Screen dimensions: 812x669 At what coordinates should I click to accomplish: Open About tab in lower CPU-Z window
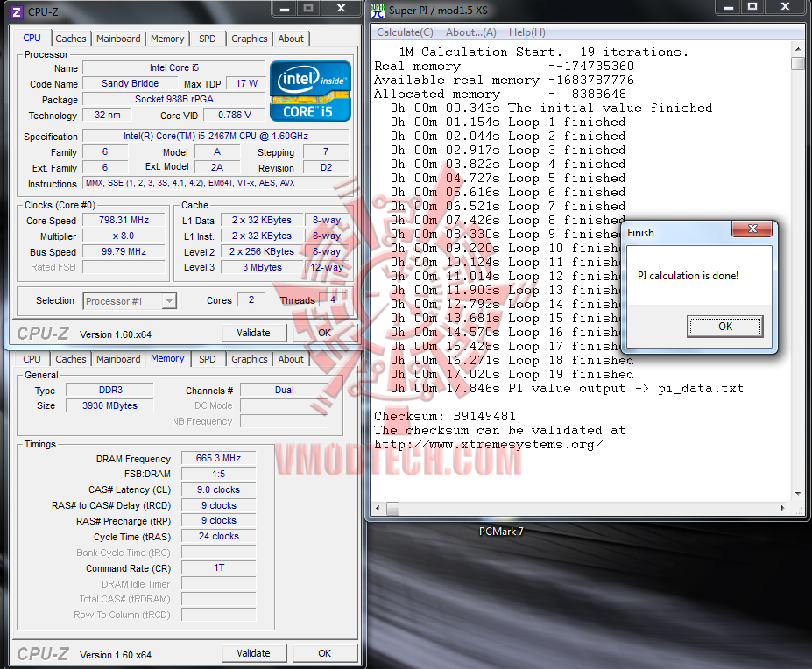coord(291,359)
